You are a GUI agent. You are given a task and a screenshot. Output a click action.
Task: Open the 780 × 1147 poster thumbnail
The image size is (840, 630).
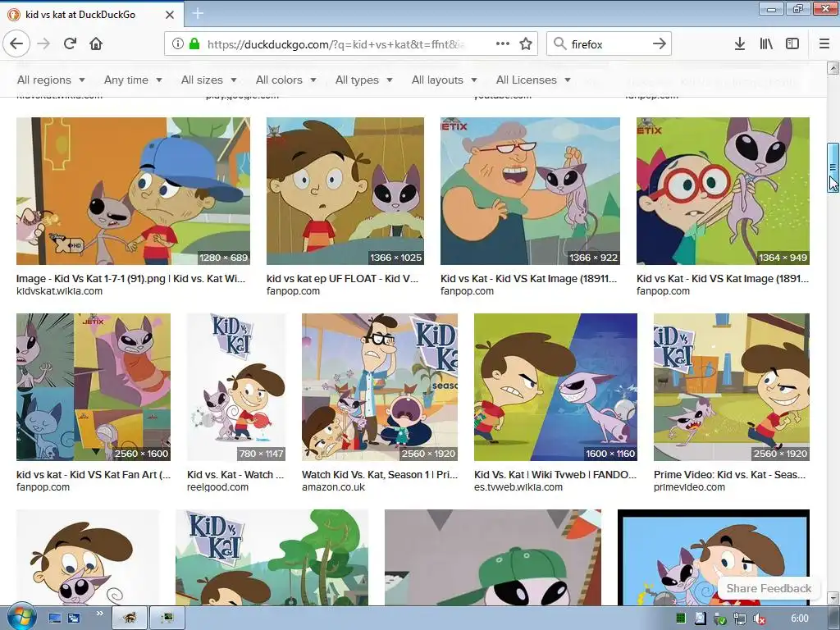[236, 387]
